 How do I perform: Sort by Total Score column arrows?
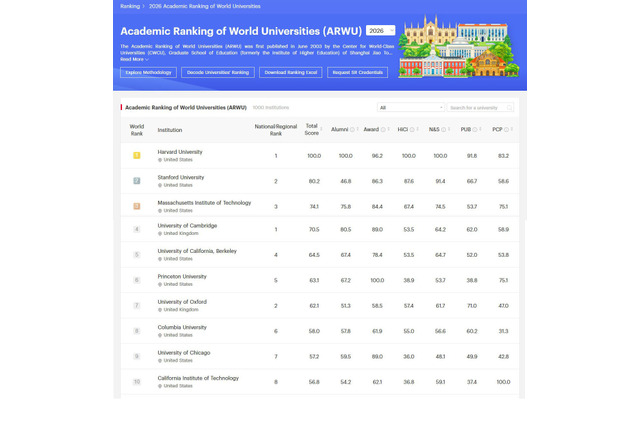pyautogui.click(x=321, y=129)
